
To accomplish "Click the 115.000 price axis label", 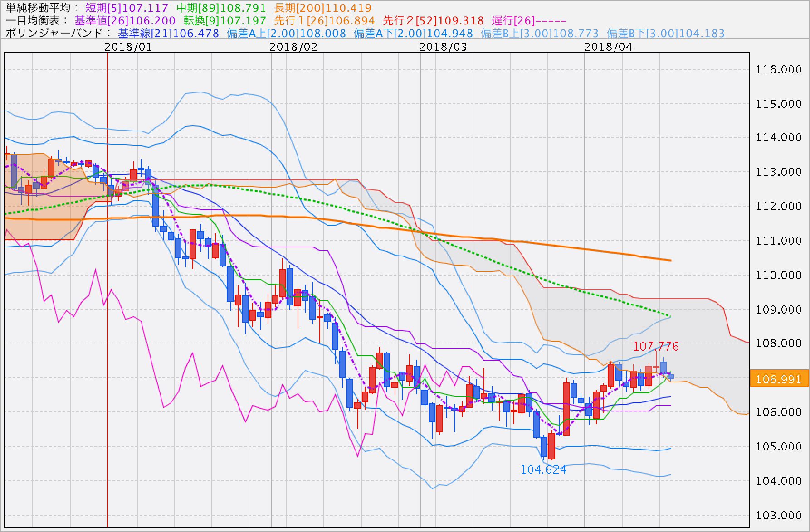I will click(x=779, y=104).
